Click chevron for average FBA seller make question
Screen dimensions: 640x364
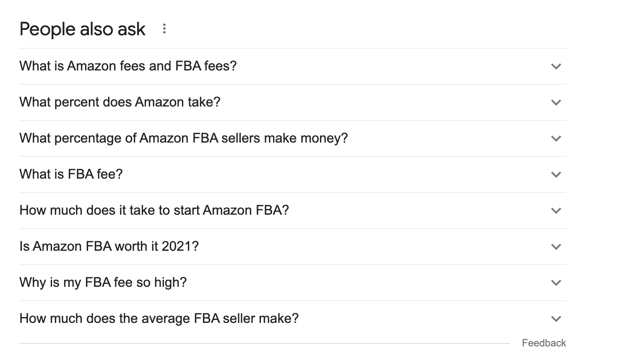coord(556,319)
